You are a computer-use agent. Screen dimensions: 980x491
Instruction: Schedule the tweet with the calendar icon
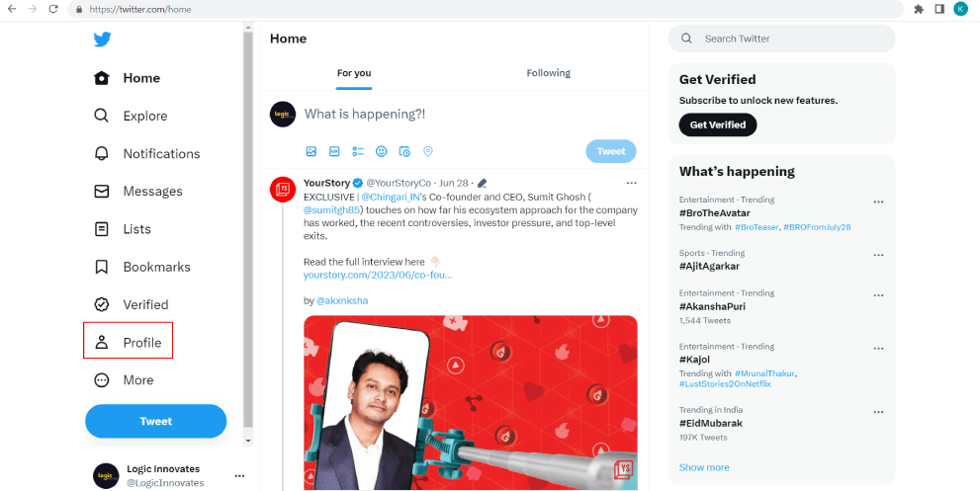(404, 151)
